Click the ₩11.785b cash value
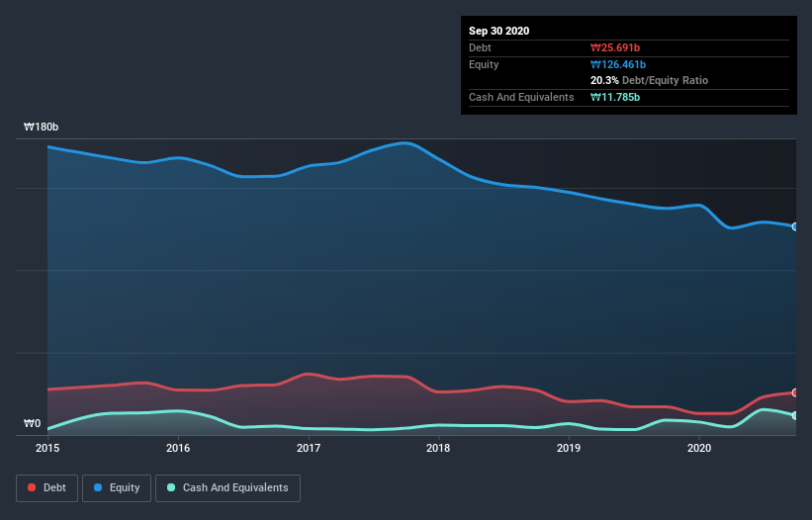The height and width of the screenshot is (520, 812). pyautogui.click(x=615, y=97)
